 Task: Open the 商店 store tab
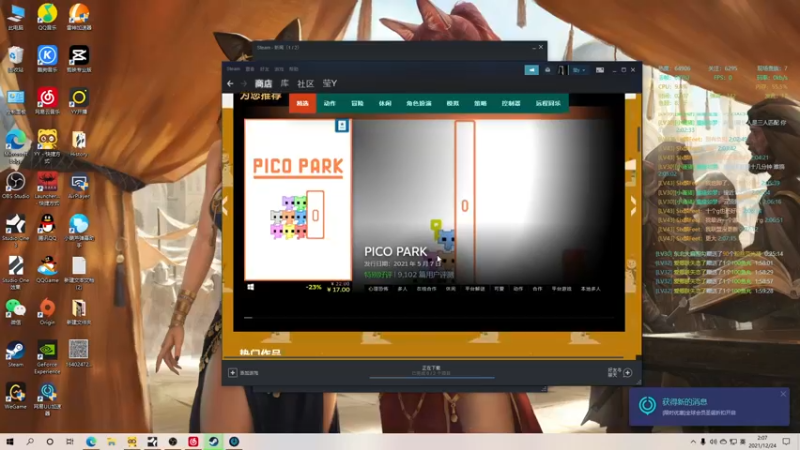click(263, 83)
